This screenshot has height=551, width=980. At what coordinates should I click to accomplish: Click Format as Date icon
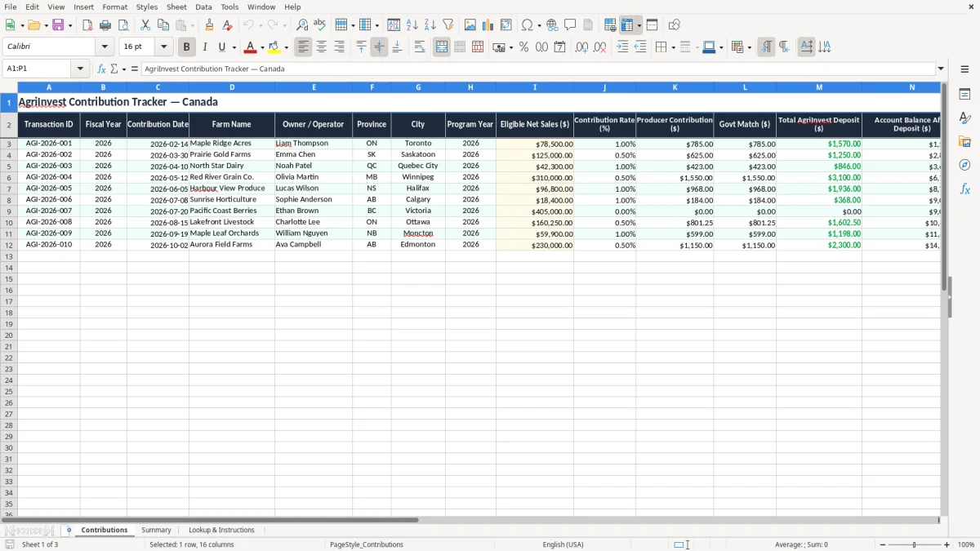tap(559, 47)
